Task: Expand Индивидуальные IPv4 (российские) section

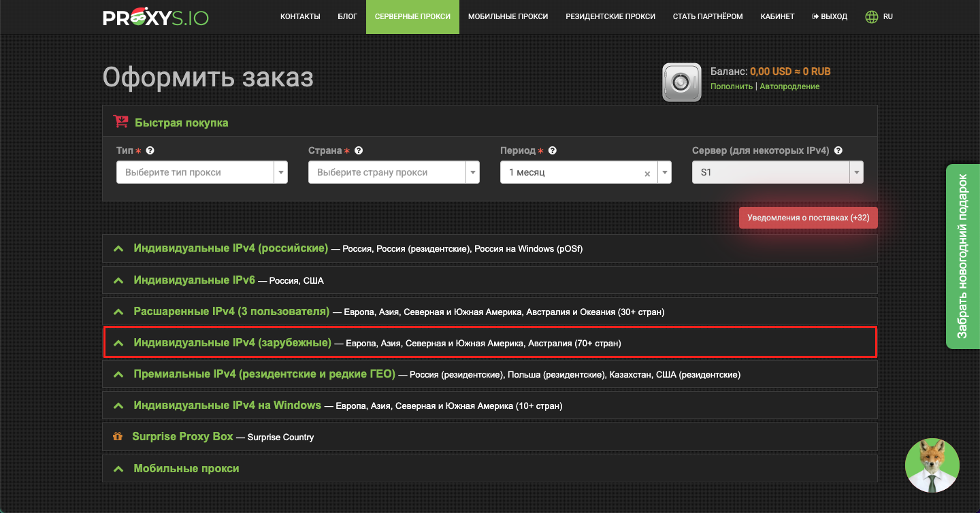Action: [490, 248]
